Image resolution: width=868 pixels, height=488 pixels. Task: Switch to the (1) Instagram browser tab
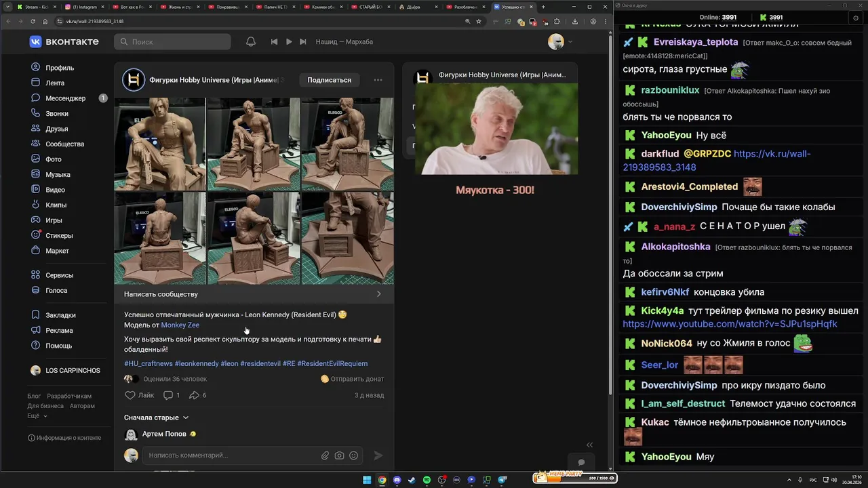click(x=84, y=7)
